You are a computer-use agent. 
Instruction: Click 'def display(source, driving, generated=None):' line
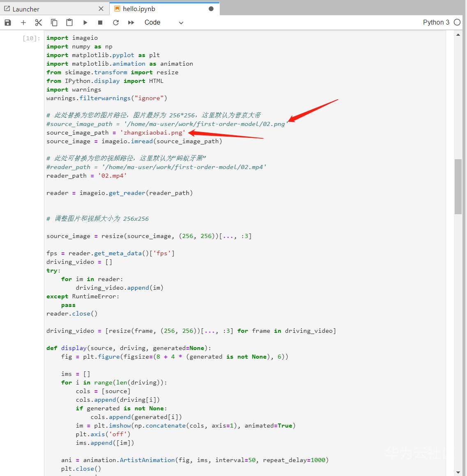coord(129,348)
